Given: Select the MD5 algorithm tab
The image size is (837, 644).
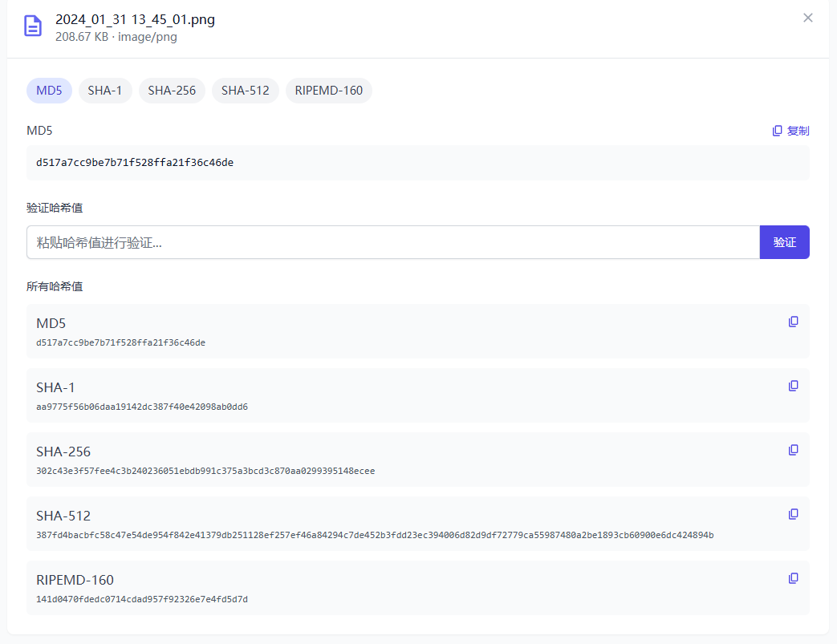Looking at the screenshot, I should coord(49,91).
